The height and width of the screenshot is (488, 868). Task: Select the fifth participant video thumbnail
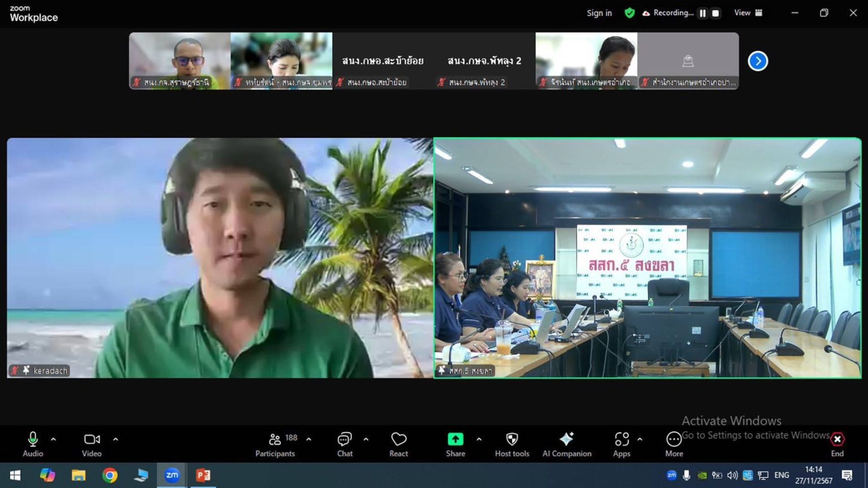click(x=587, y=60)
